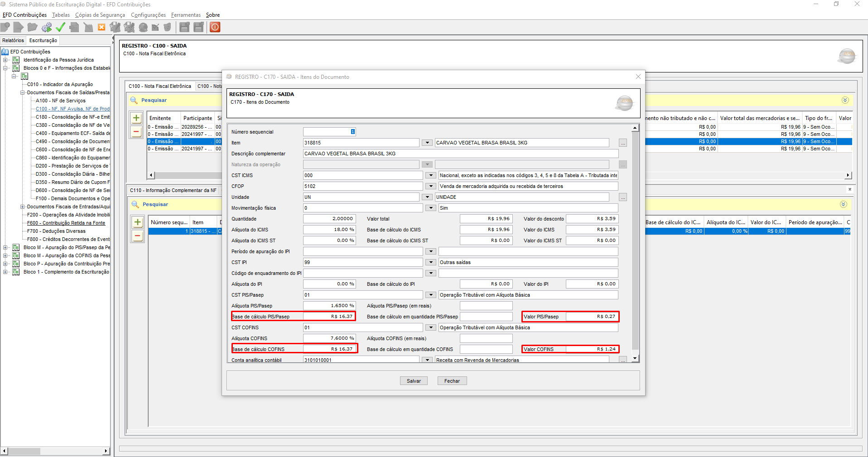
Task: Click the Fechar button
Action: [x=452, y=381]
